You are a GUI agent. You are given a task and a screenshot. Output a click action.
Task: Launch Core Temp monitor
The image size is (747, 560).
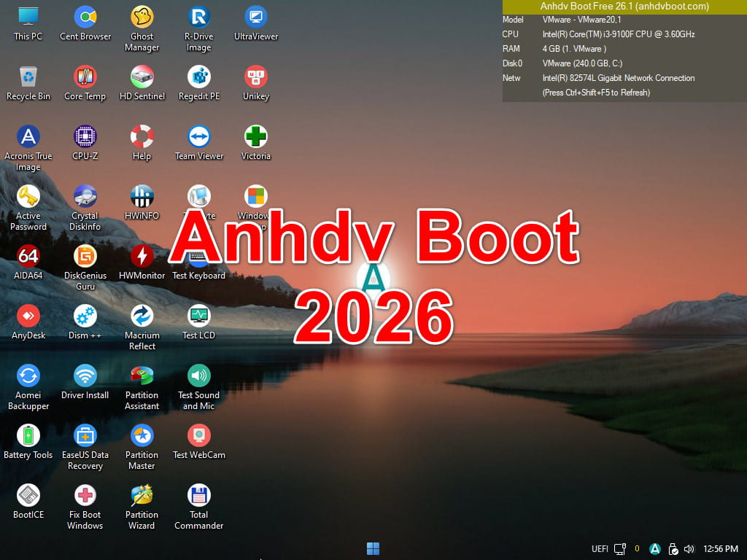click(x=85, y=83)
